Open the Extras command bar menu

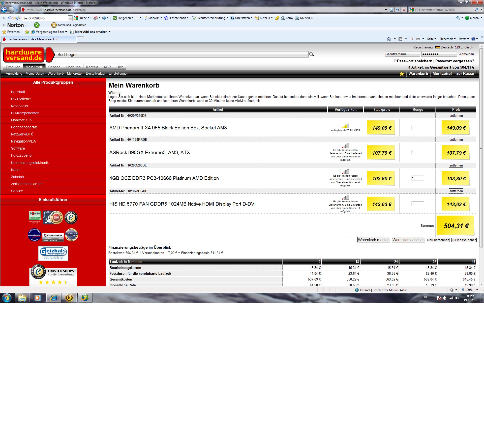coord(464,39)
